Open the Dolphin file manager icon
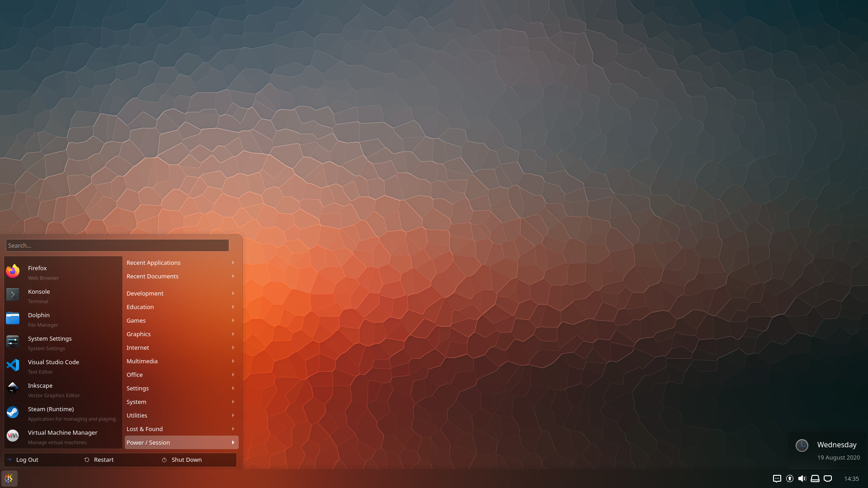 point(13,318)
